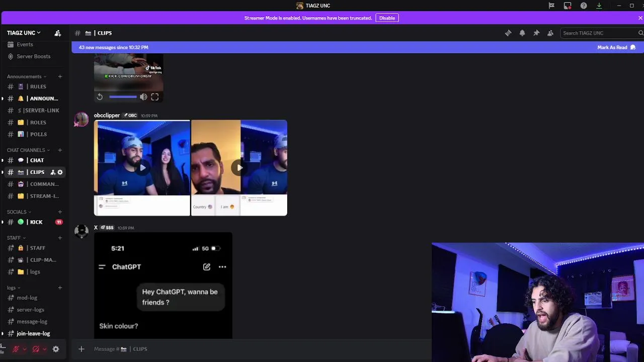
Task: Create invite icon on CLIPS channel
Action: (x=53, y=172)
